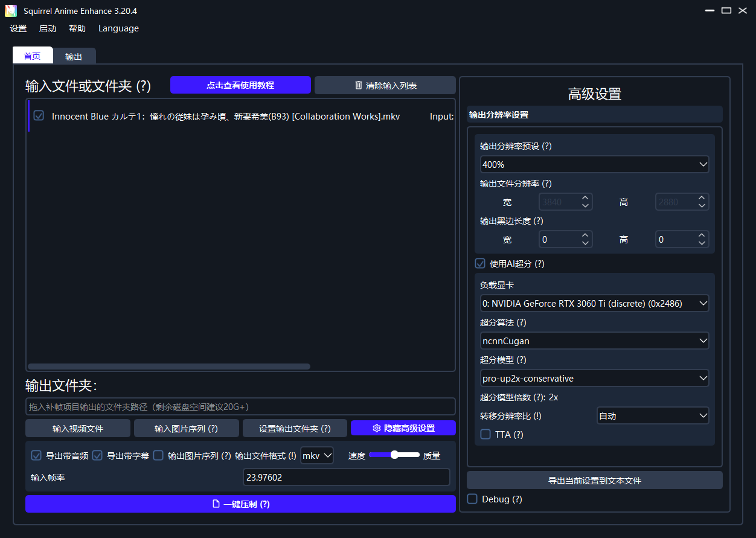This screenshot has width=756, height=538.
Task: Click the trash icon to clear input list
Action: 359,86
